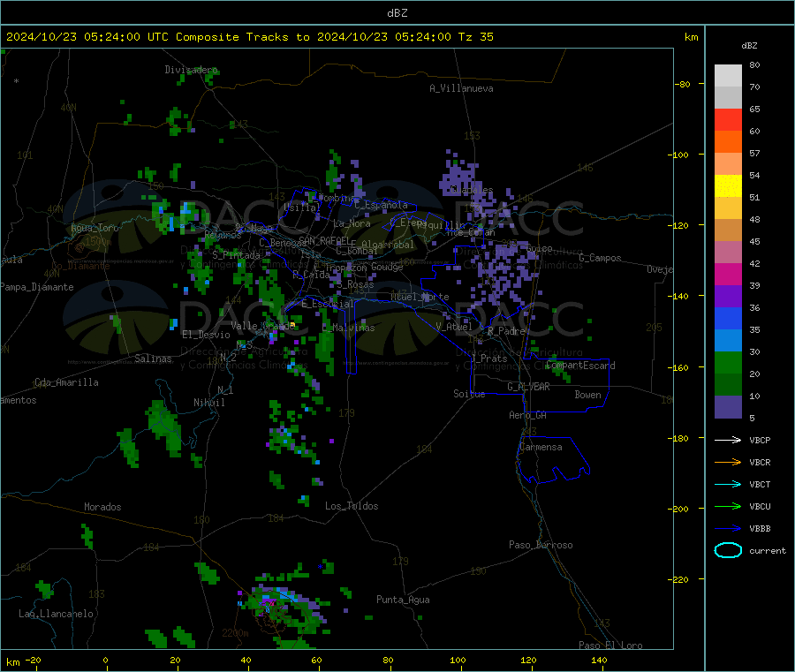Click the white VBCP arrow legend icon
This screenshot has height=672, width=795.
coord(728,440)
